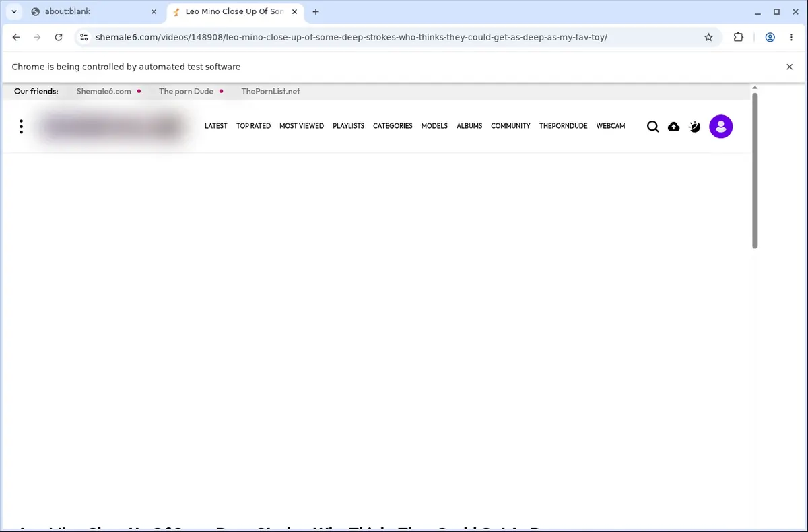Viewport: 808px width, 532px height.
Task: Reload the current page
Action: click(59, 37)
